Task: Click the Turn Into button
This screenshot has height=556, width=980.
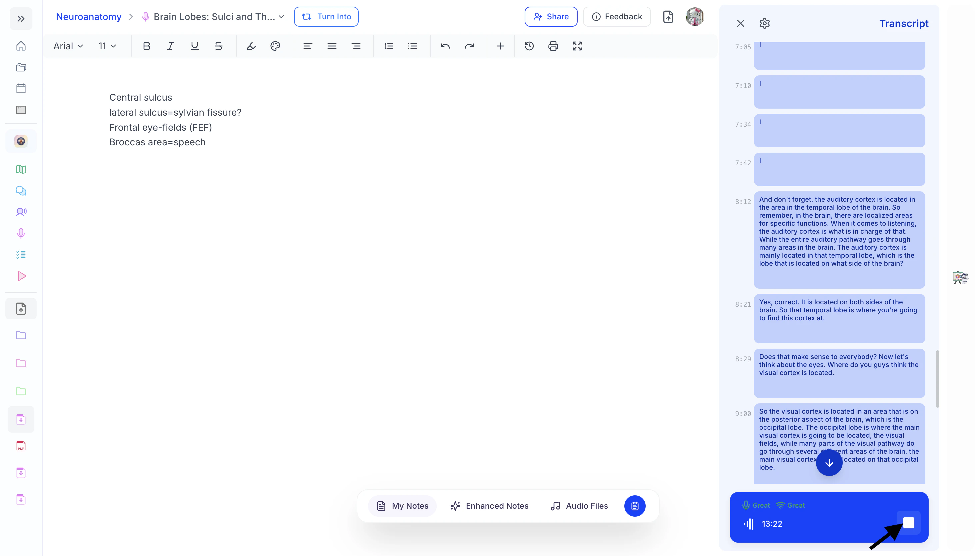Action: point(326,17)
